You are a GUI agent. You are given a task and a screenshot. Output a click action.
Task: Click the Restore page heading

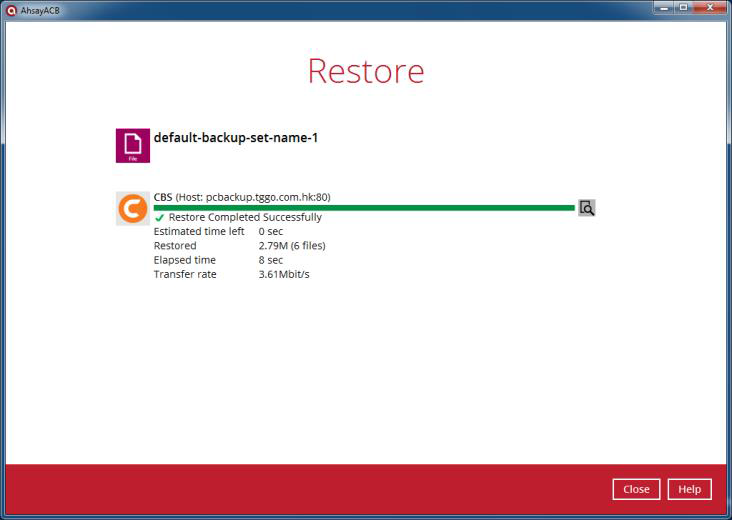point(366,71)
